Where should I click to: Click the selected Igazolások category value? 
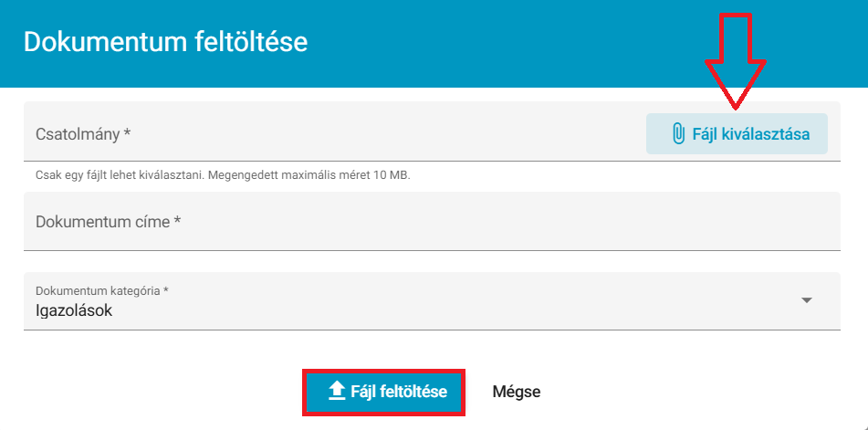[74, 311]
